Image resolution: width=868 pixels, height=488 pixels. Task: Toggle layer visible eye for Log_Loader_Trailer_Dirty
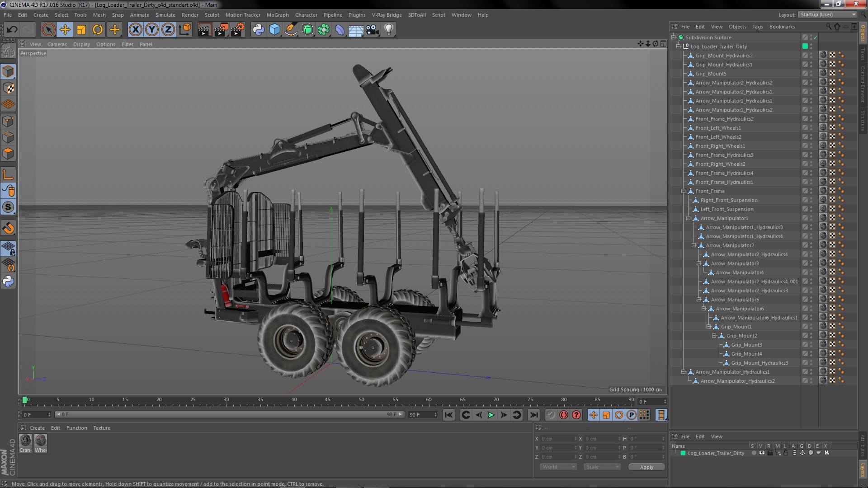[762, 453]
